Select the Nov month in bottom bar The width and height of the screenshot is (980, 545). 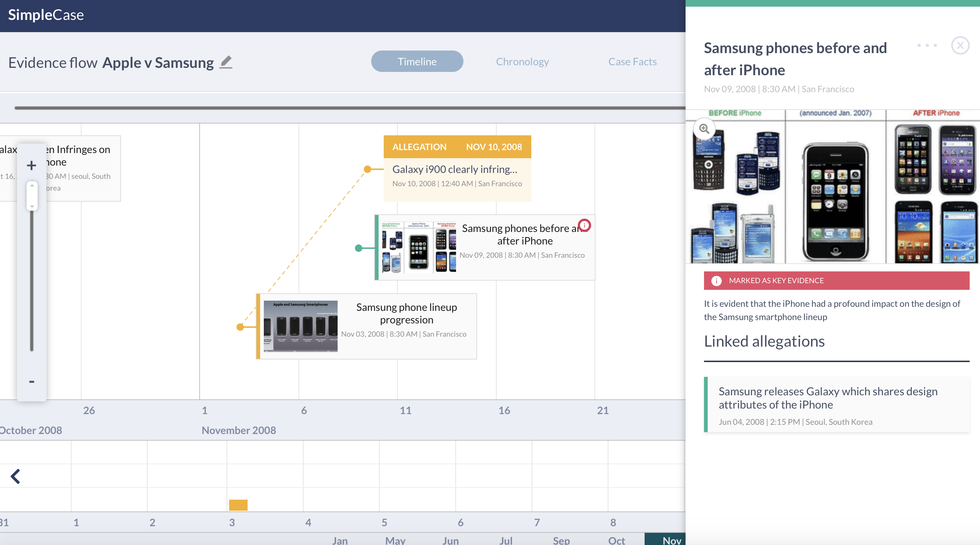[x=671, y=540]
